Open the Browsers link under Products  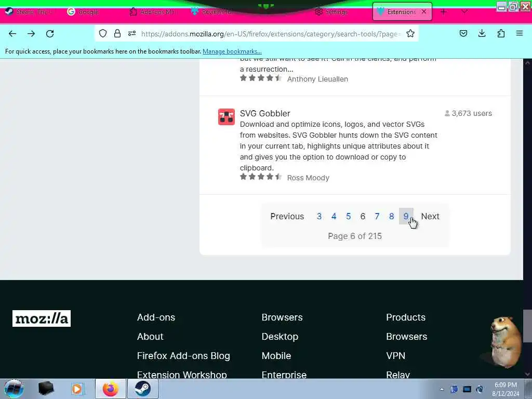point(406,337)
